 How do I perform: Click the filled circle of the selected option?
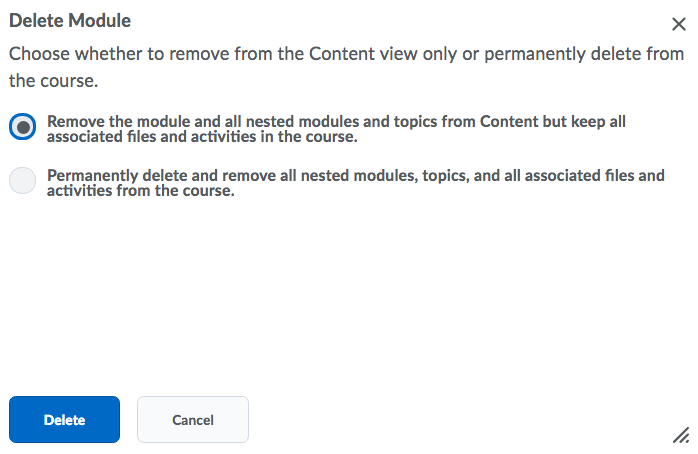click(x=22, y=127)
